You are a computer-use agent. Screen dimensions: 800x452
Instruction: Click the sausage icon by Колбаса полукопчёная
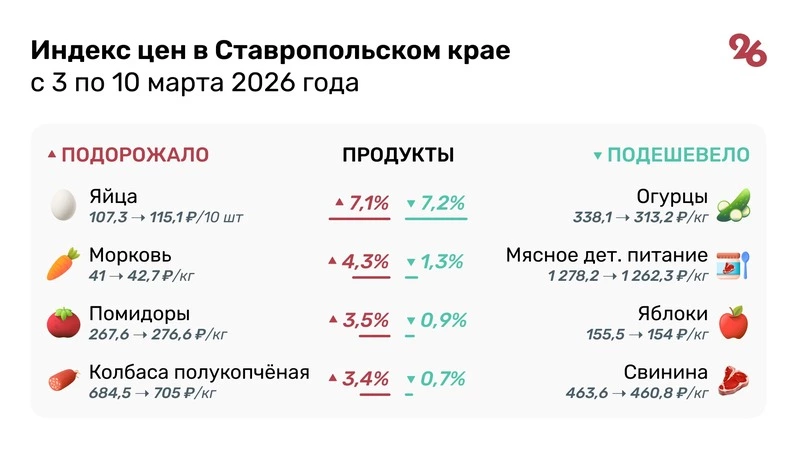coord(63,381)
